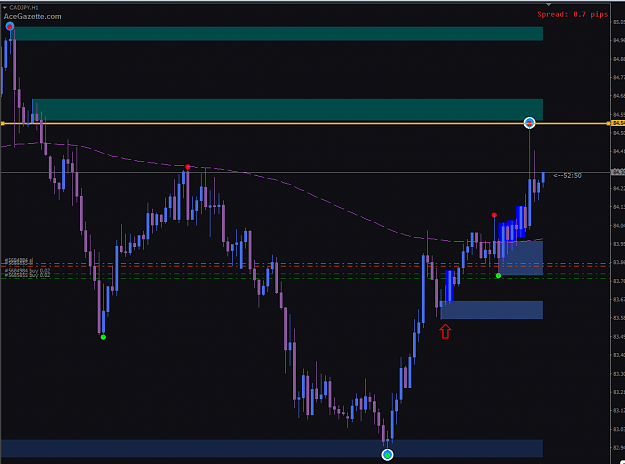Click the '<--52:50' candle timer label
The height and width of the screenshot is (464, 625).
click(568, 175)
